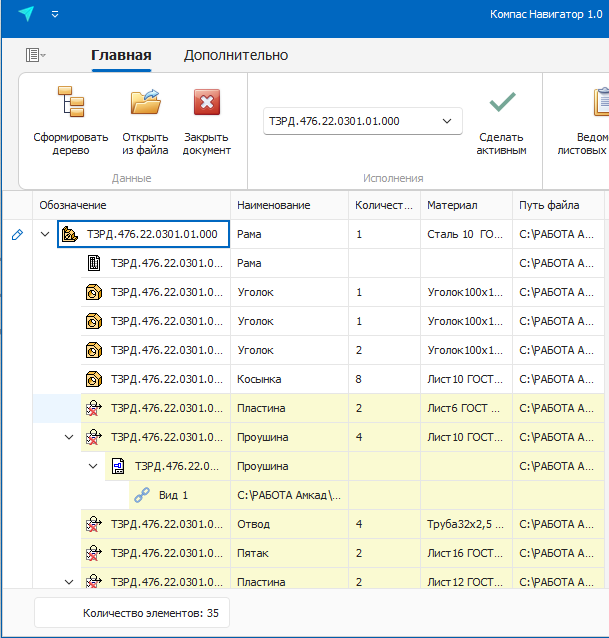Click the assembly icon of the root Рама row

coord(70,235)
